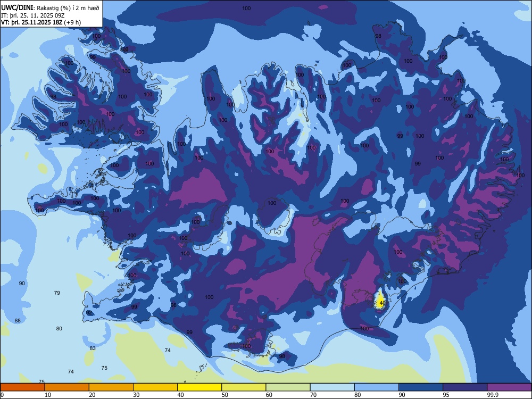Select the 90–95 medium blue legend swatch
Screen dimensions: 532x399
pyautogui.click(x=421, y=387)
